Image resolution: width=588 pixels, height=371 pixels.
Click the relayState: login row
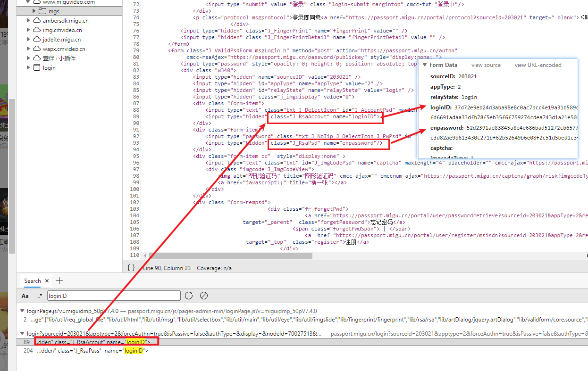454,97
